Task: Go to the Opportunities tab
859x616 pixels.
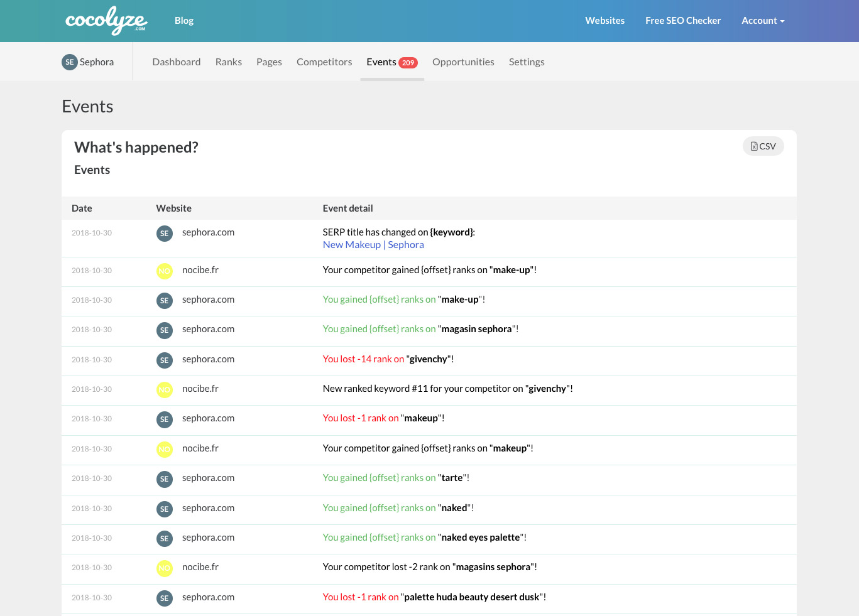Action: pos(463,62)
